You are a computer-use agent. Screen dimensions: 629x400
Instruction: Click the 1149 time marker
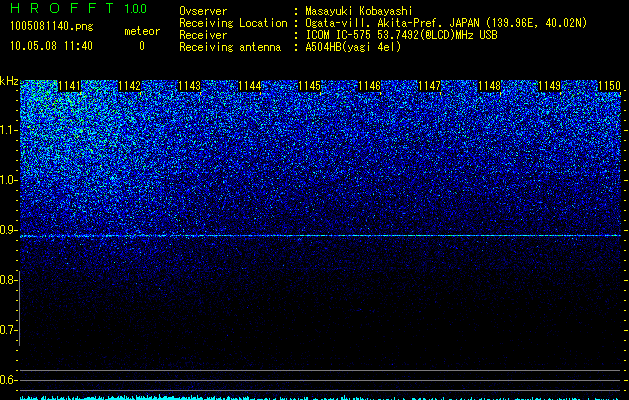[x=549, y=86]
